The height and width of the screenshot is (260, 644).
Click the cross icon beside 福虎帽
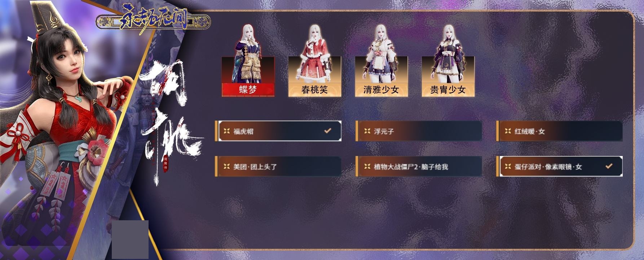[x=226, y=131]
